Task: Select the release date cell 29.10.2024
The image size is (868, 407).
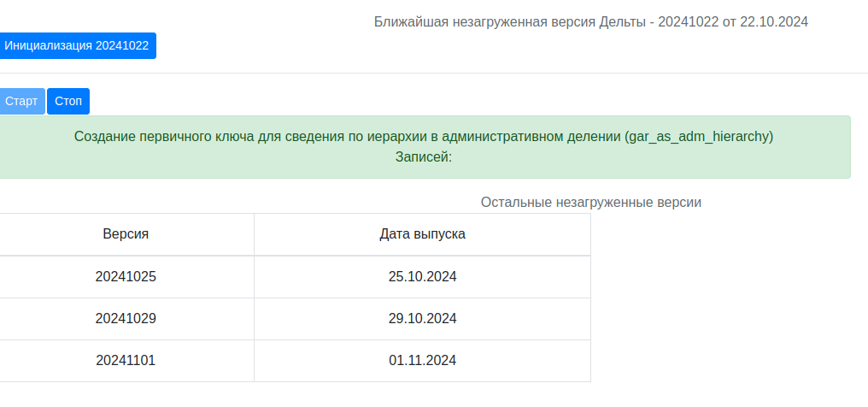Action: (422, 319)
